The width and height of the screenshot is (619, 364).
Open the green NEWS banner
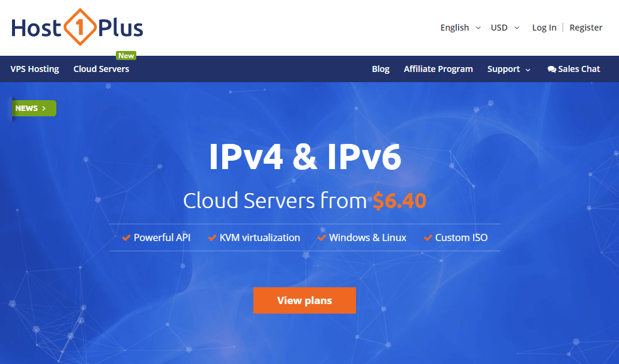(34, 109)
